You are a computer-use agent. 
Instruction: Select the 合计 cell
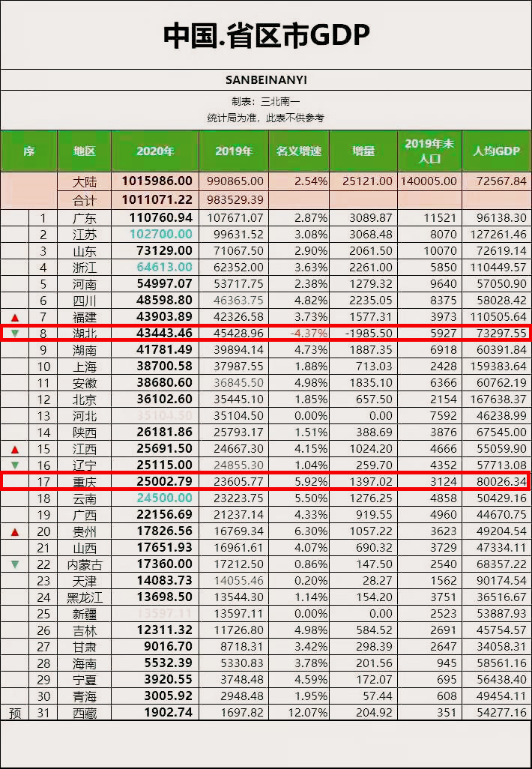coord(85,200)
